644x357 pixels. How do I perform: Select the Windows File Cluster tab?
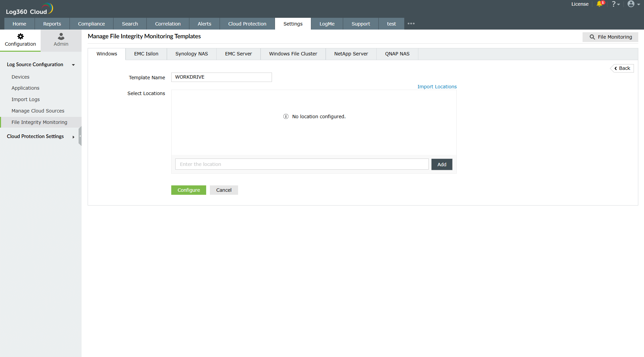(x=293, y=54)
